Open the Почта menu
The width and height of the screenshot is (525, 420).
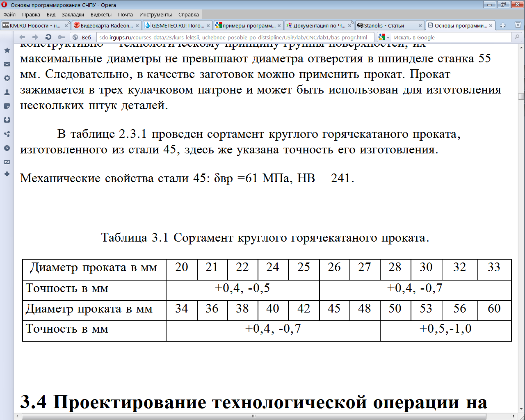[x=126, y=14]
